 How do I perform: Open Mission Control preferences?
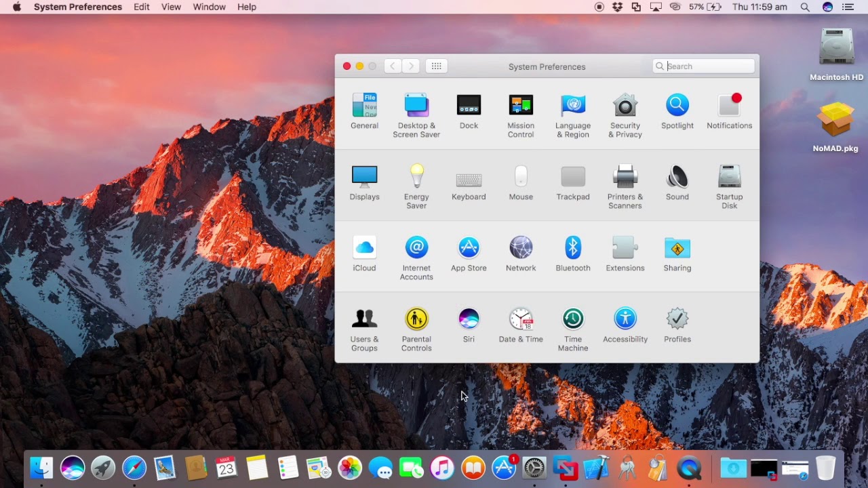[x=521, y=115]
